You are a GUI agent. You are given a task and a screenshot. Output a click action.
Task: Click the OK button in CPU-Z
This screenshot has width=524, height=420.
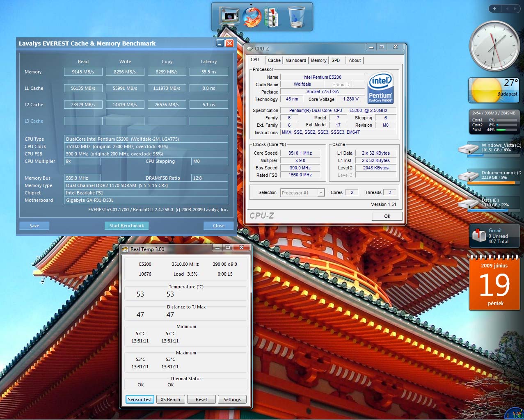tap(387, 216)
